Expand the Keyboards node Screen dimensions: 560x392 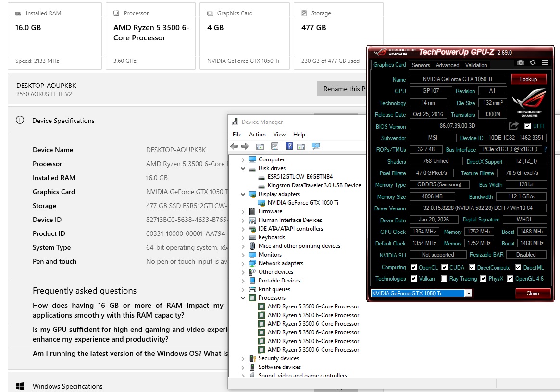tap(243, 237)
